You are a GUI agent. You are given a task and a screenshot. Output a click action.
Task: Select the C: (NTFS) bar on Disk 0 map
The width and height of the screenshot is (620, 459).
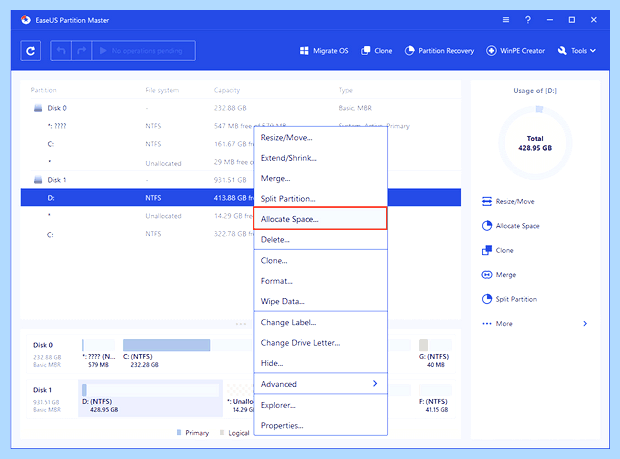166,345
